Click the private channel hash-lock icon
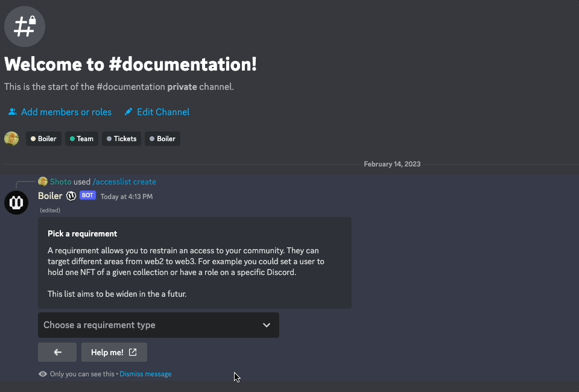This screenshot has width=579, height=392. tap(25, 26)
